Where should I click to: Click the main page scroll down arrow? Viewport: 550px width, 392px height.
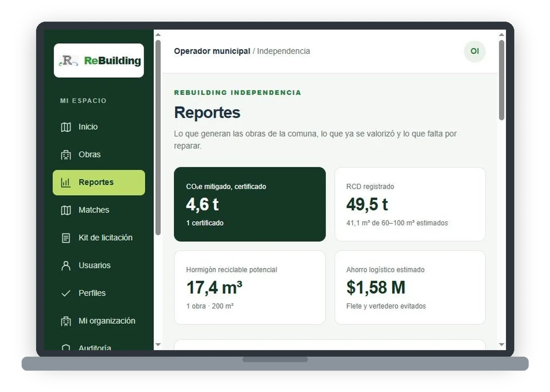coord(501,344)
